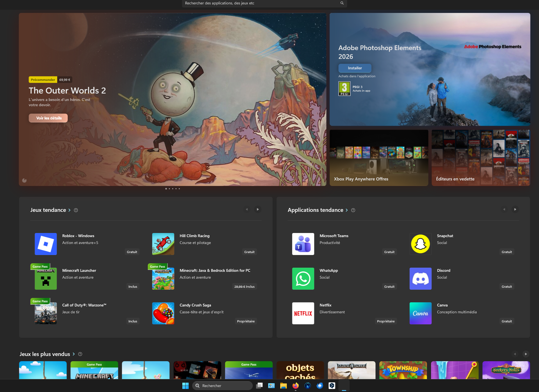Show next items in Jeux les plus vendus

coord(526,354)
